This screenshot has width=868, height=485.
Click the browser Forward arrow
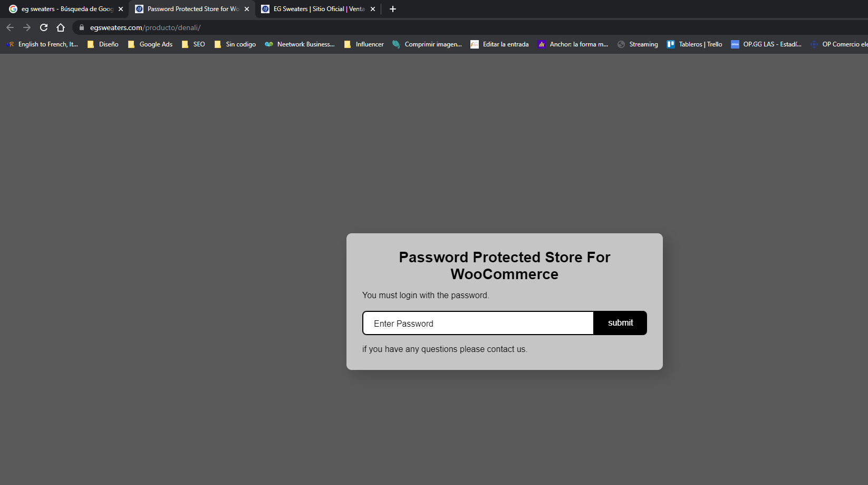27,27
